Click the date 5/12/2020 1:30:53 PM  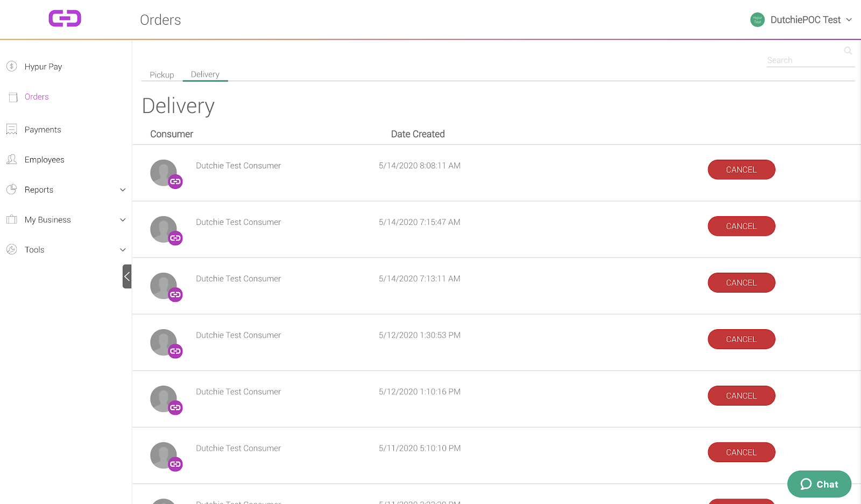420,335
